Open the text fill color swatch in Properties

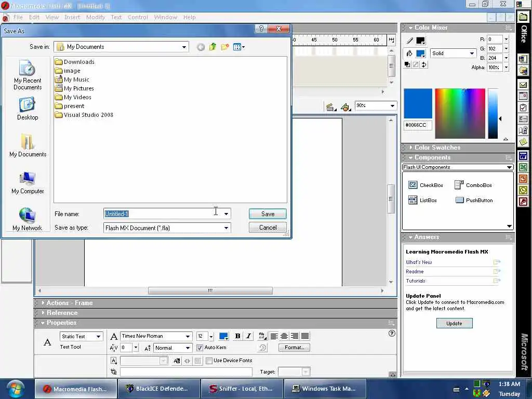pos(223,336)
